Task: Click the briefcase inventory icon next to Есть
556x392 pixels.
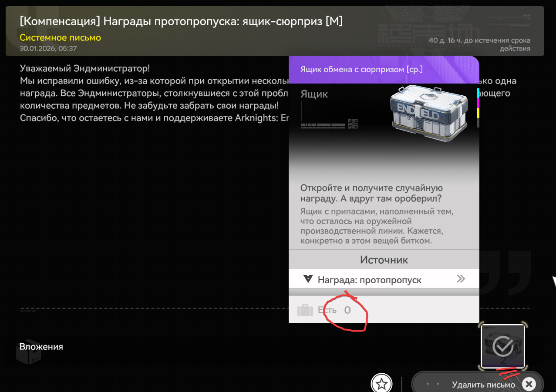Action: [x=305, y=310]
